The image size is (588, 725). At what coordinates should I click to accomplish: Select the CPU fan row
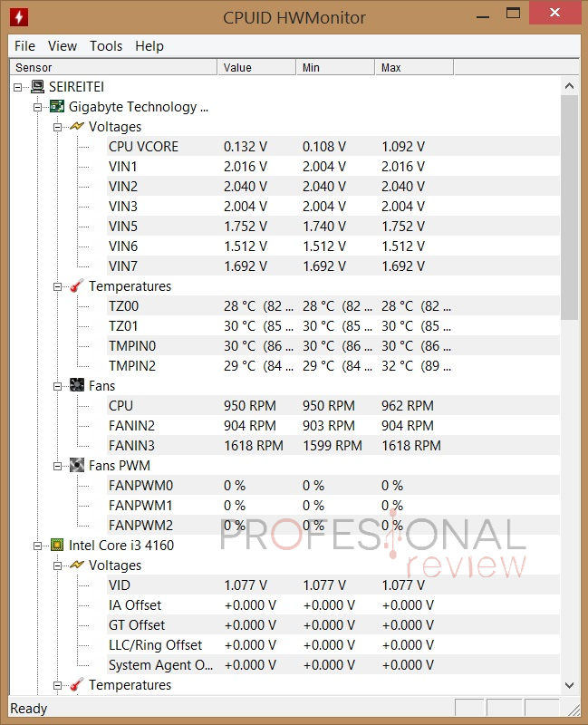coord(333,405)
